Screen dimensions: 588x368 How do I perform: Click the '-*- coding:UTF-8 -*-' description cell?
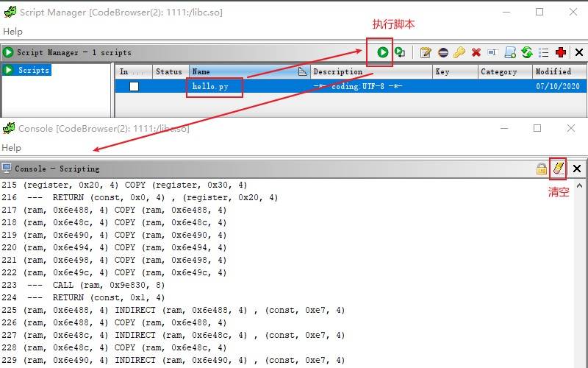pyautogui.click(x=358, y=86)
